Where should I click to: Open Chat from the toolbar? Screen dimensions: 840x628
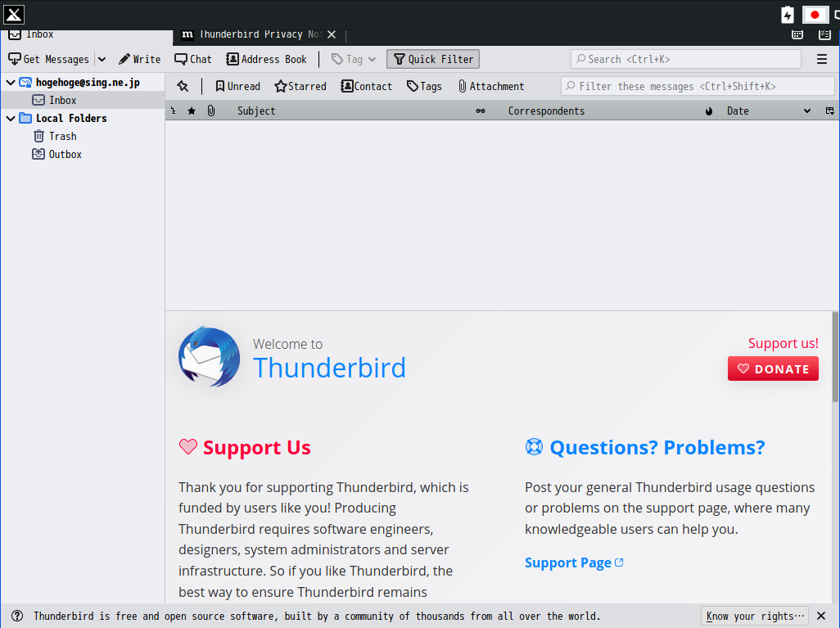(193, 59)
